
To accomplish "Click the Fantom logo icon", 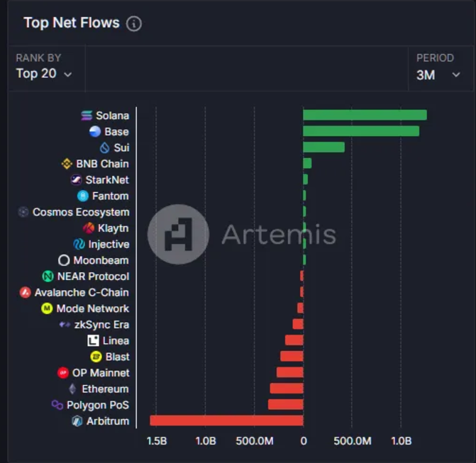I will pyautogui.click(x=83, y=196).
